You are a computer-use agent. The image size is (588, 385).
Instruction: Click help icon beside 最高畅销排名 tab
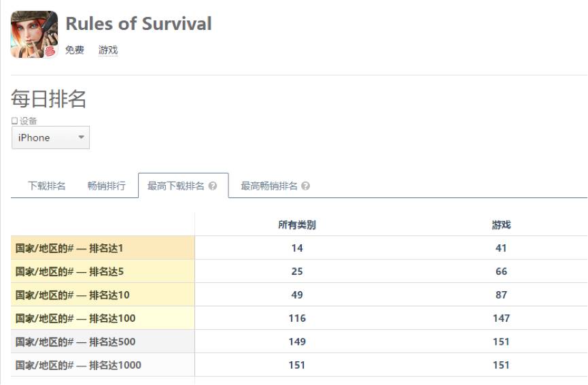pos(306,186)
